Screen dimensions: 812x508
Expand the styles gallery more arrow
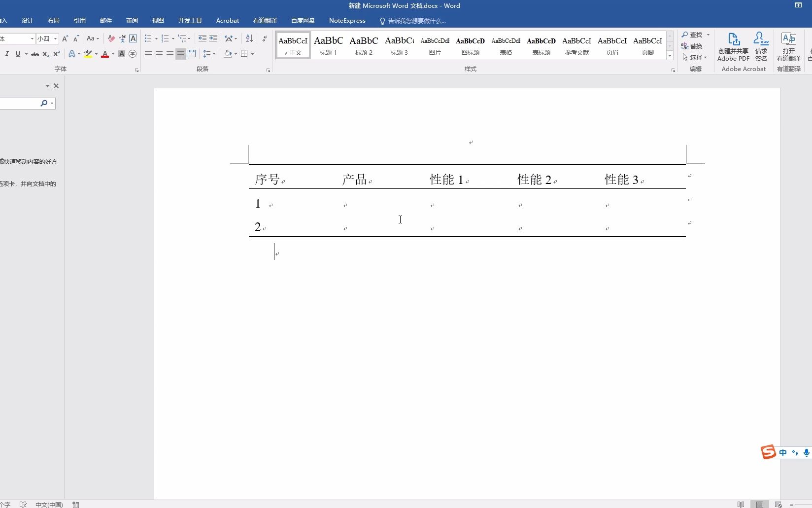click(x=670, y=56)
